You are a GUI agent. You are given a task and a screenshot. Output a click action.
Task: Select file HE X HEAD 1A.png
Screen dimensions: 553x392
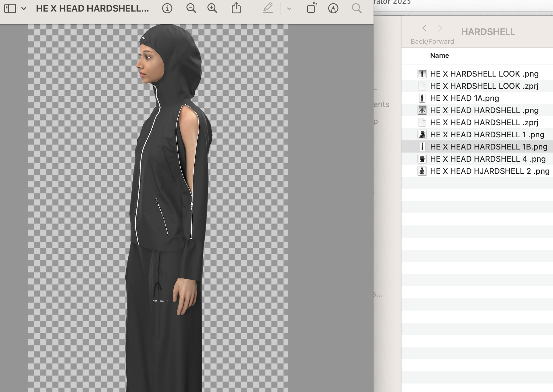477,98
